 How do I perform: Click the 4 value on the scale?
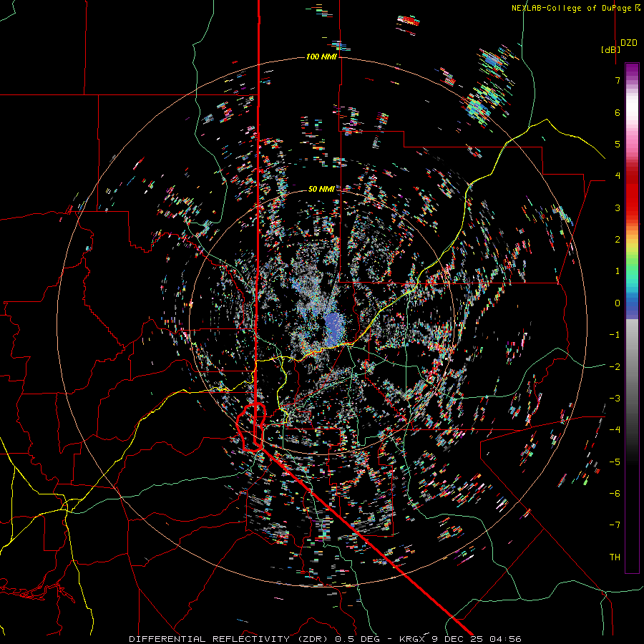click(618, 176)
